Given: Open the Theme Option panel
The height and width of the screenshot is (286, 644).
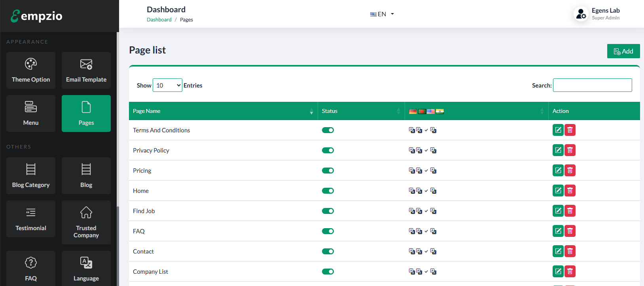Looking at the screenshot, I should point(31,71).
